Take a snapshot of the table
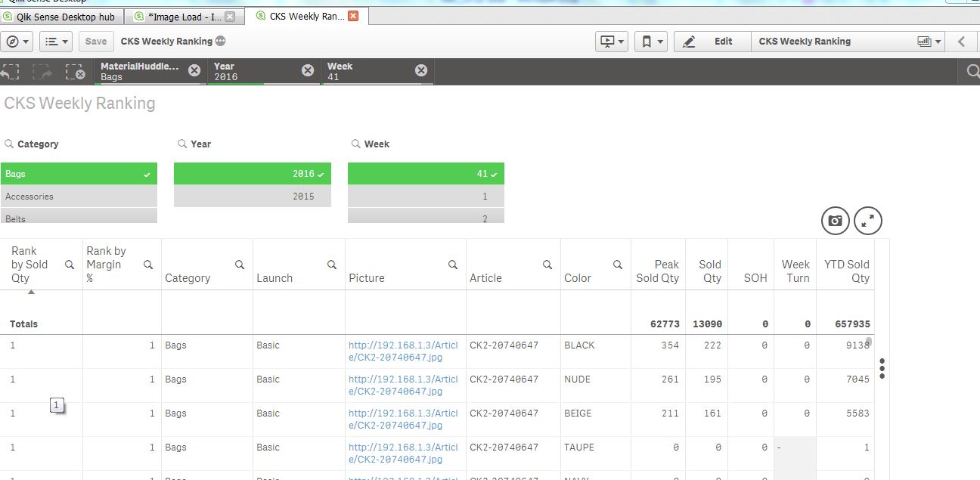Screen dimensions: 980x480 [836, 221]
